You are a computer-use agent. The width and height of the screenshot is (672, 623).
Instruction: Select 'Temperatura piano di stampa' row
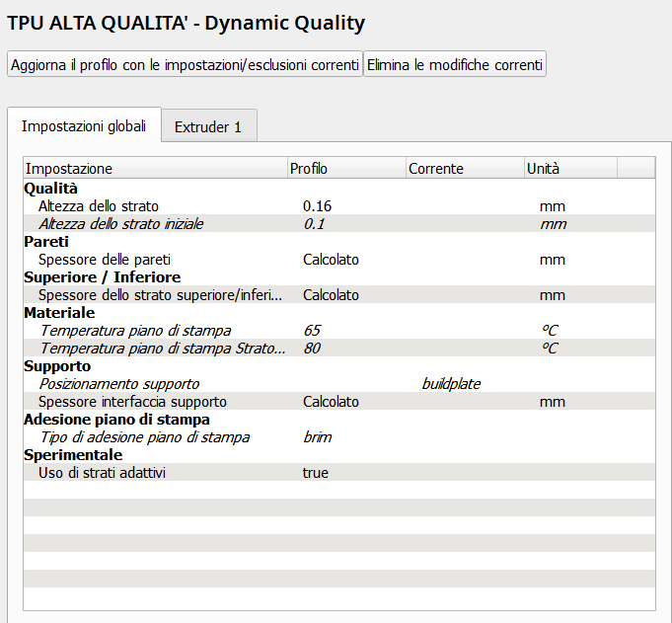click(x=135, y=330)
